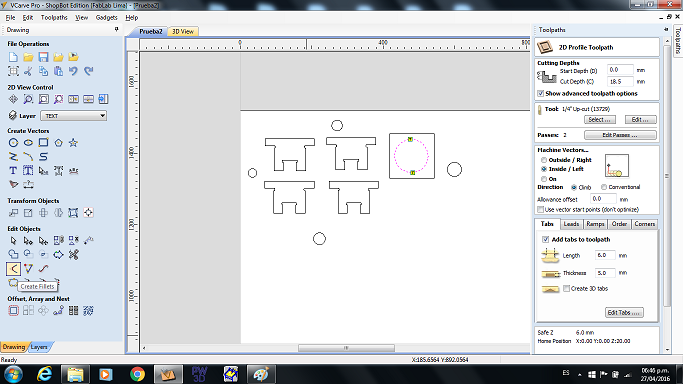Create a new file
This screenshot has height=384, width=683.
13,57
